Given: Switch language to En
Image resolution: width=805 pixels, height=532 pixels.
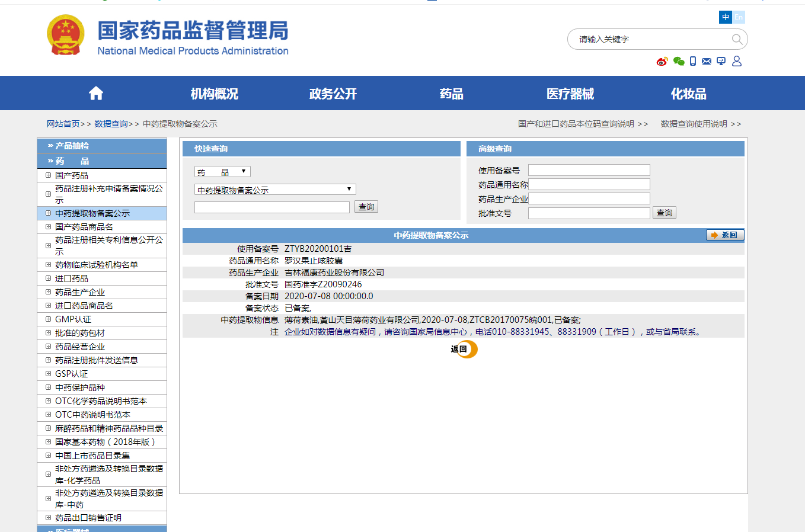Looking at the screenshot, I should (x=739, y=17).
